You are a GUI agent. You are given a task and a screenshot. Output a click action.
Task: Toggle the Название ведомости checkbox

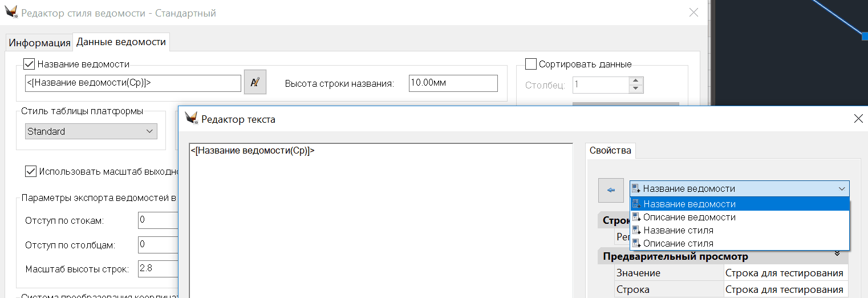(x=29, y=64)
